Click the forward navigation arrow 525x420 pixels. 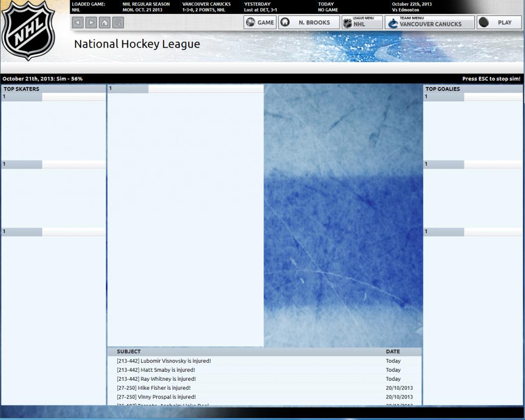(x=91, y=22)
